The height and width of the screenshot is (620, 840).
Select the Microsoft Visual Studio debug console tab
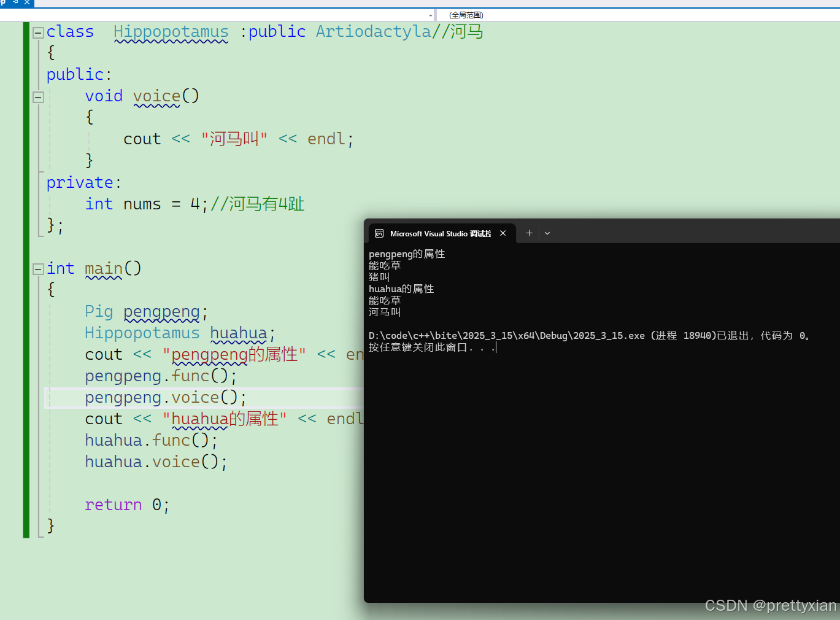[441, 233]
